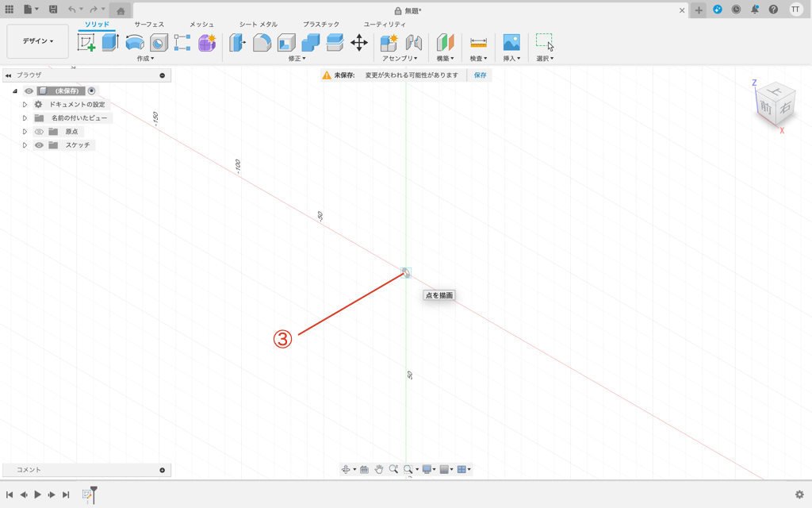Screen dimensions: 812x508
Task: Click the 保存 save link
Action: coord(480,75)
